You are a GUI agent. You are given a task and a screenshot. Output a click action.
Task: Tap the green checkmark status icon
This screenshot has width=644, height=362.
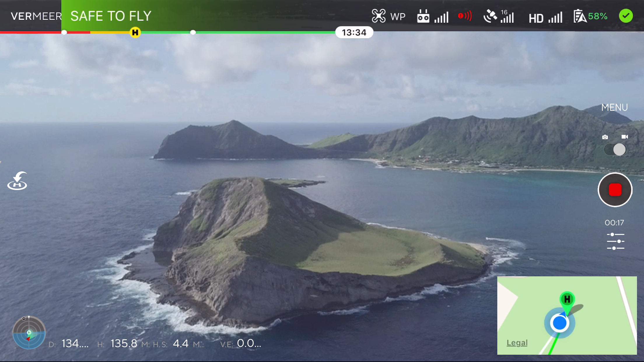[626, 16]
